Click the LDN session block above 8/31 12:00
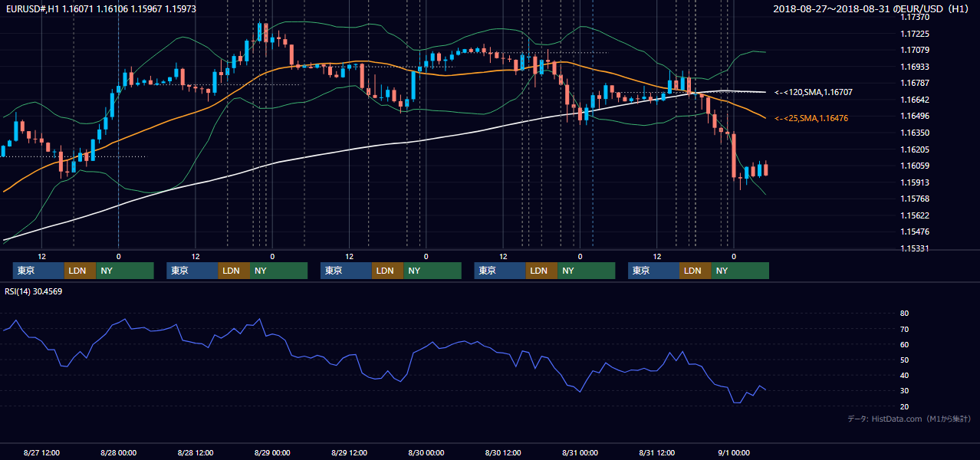Screen dimensions: 980x460 pyautogui.click(x=695, y=271)
